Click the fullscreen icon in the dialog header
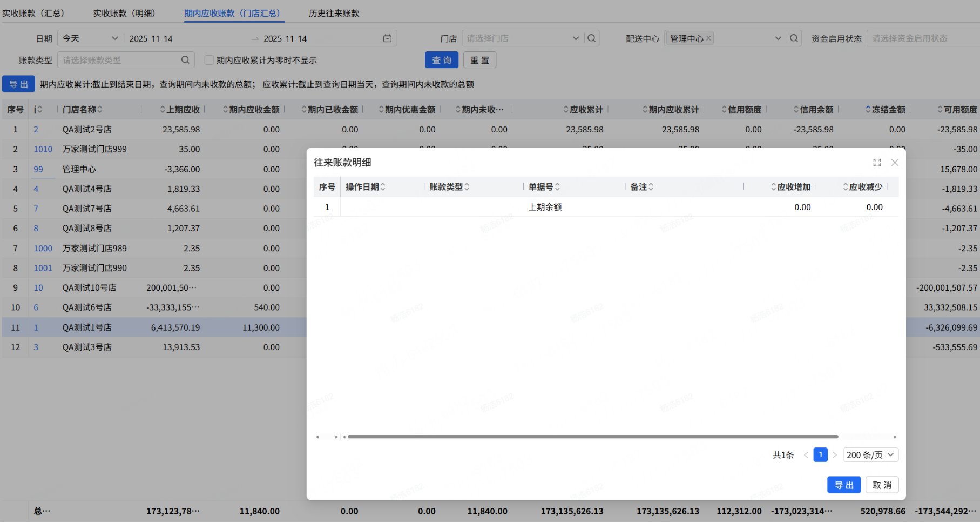980x522 pixels. point(877,163)
